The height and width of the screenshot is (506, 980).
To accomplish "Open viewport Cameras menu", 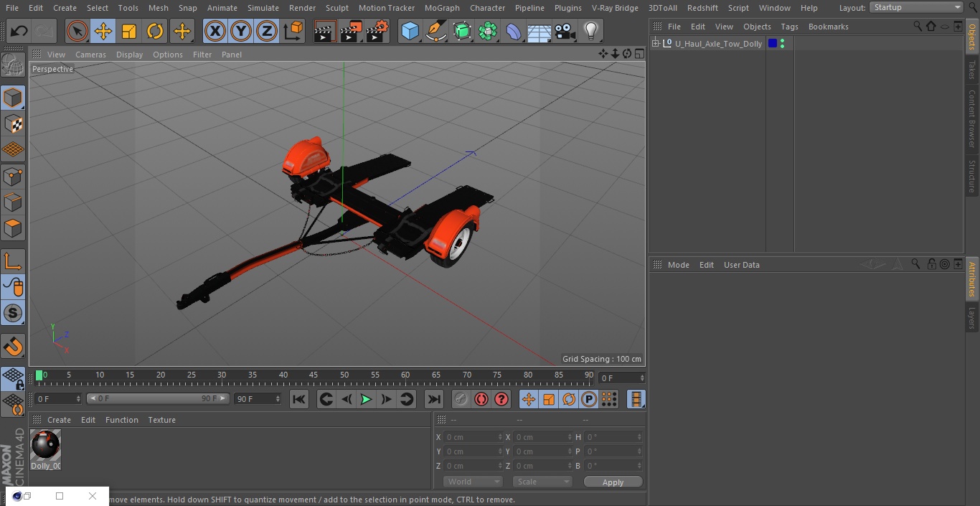I will 91,55.
